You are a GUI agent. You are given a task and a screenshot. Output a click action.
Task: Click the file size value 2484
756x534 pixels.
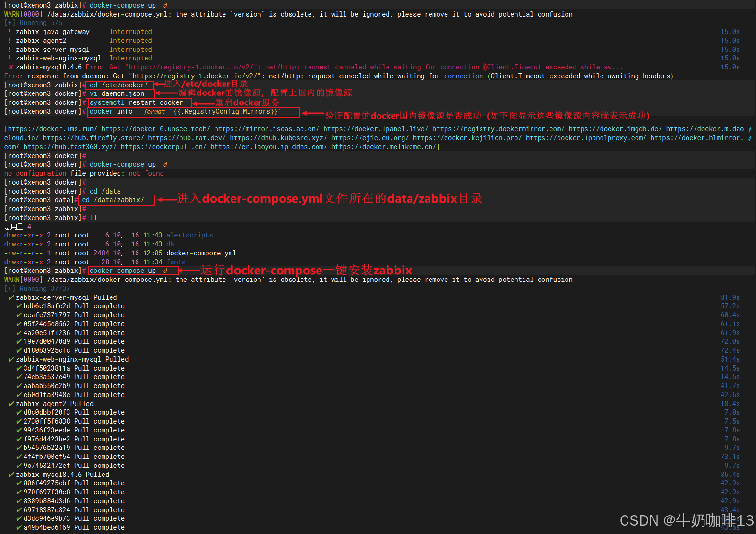coord(101,253)
